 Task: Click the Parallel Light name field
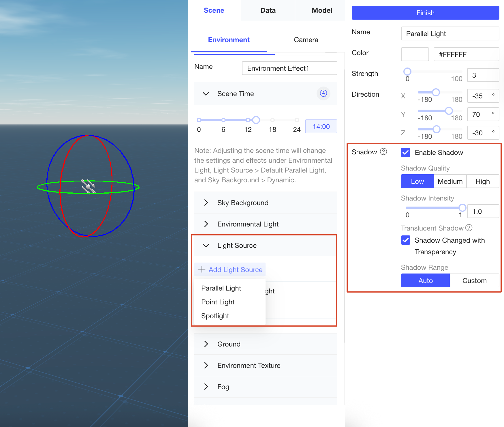coord(450,33)
